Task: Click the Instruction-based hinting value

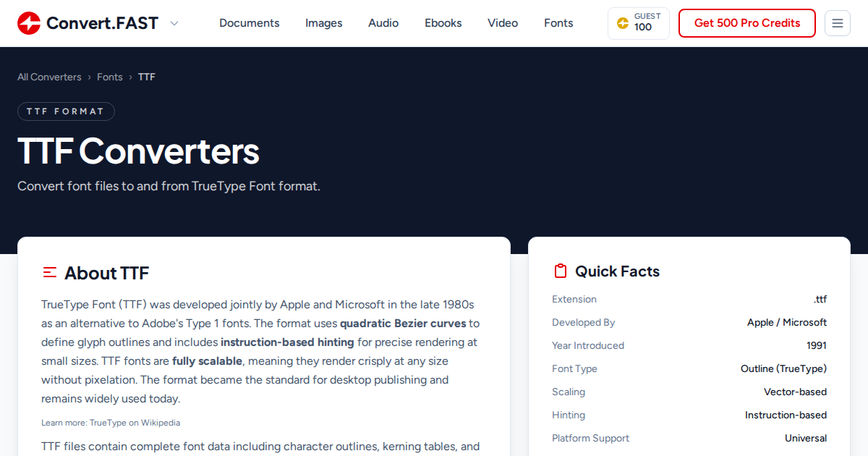Action: tap(786, 415)
